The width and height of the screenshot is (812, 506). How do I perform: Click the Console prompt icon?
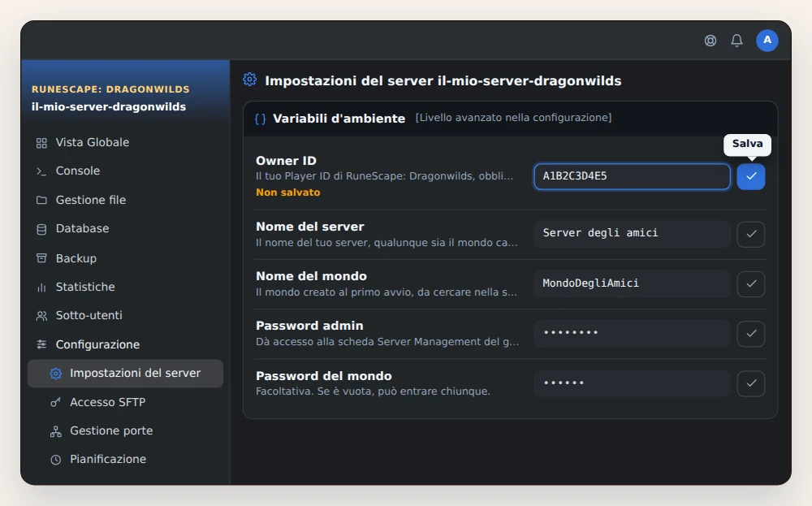click(41, 171)
